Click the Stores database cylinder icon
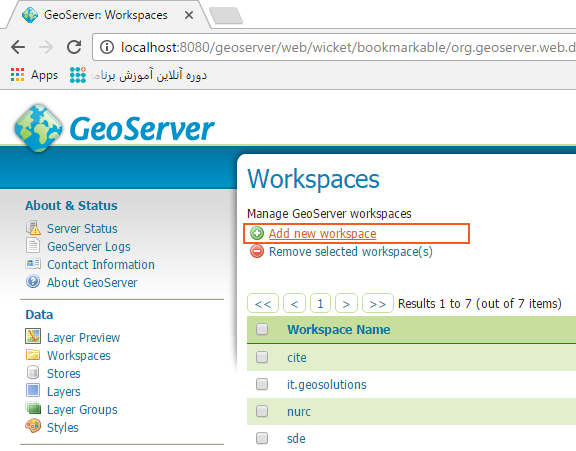576x451 pixels. pos(33,372)
